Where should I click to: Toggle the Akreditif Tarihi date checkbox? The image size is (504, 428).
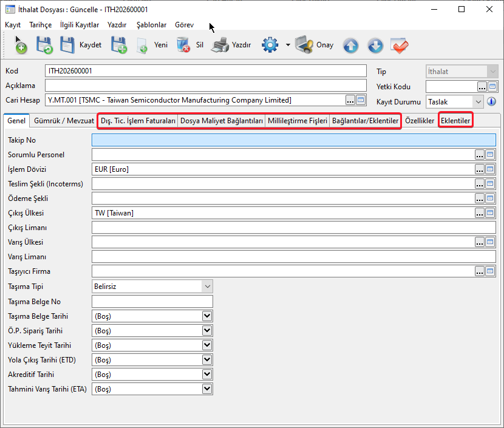tap(207, 375)
